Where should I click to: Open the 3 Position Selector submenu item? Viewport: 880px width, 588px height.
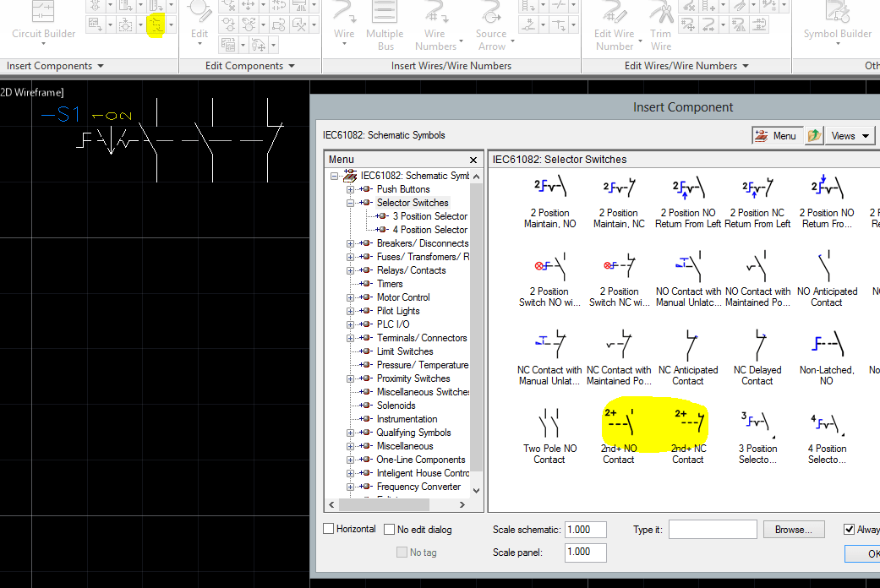point(429,216)
